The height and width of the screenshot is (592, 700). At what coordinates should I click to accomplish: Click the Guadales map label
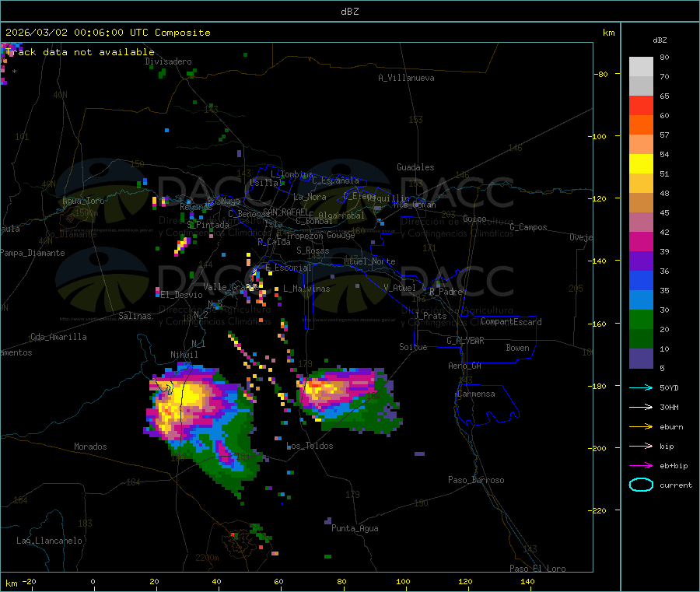pyautogui.click(x=415, y=167)
